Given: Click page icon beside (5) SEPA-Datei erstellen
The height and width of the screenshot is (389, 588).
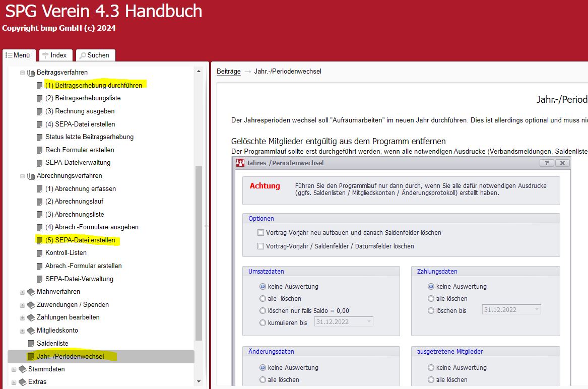Looking at the screenshot, I should coord(39,240).
